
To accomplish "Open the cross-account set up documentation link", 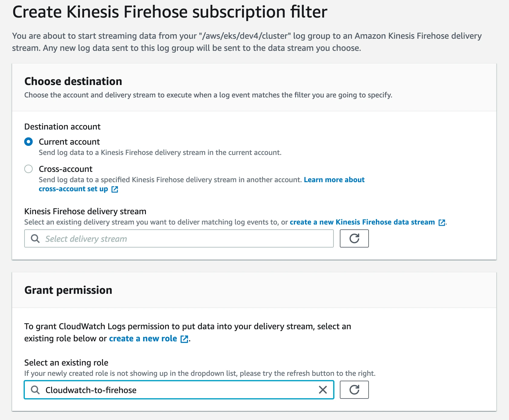I will 73,189.
